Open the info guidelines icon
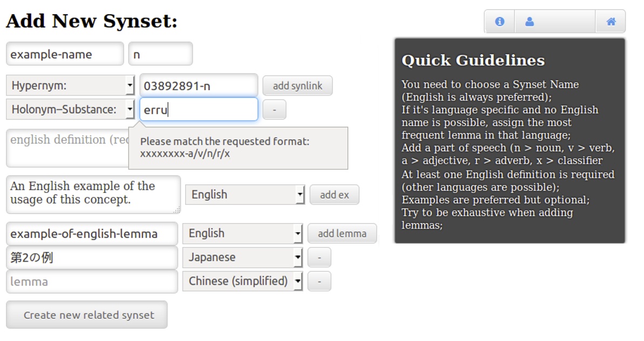644x341 pixels. [x=499, y=22]
